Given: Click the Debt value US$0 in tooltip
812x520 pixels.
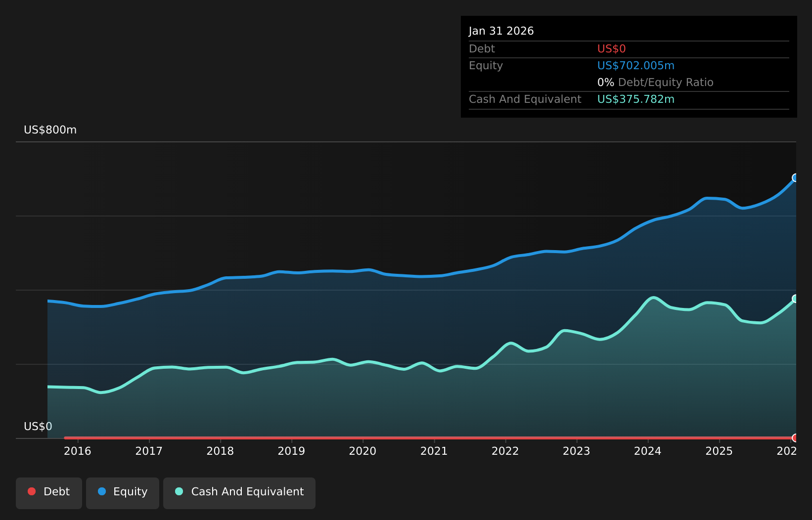Looking at the screenshot, I should tap(612, 49).
